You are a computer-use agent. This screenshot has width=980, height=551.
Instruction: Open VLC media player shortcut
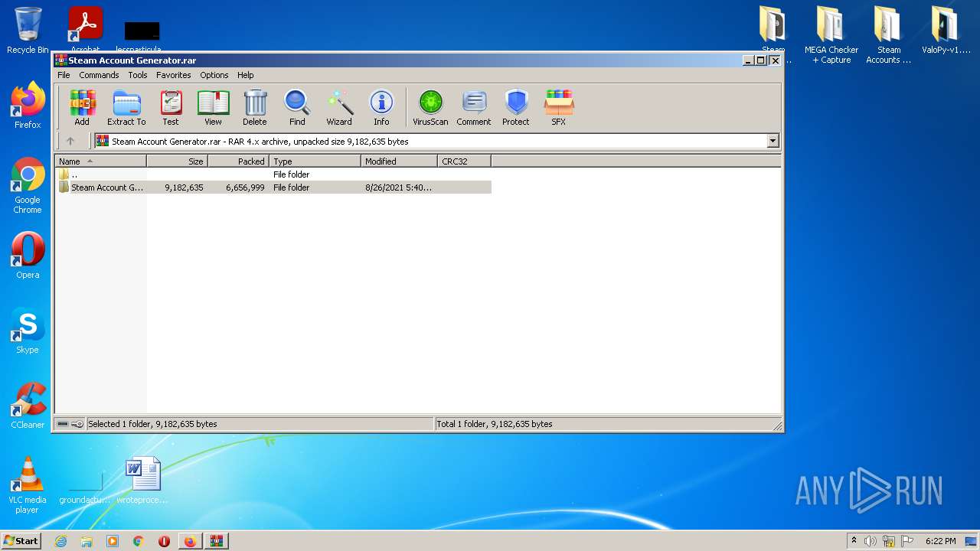point(28,485)
